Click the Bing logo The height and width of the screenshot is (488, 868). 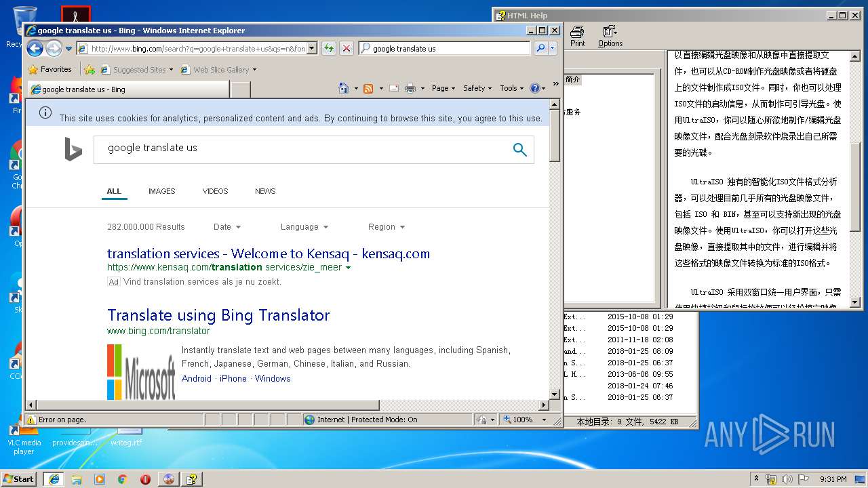73,150
